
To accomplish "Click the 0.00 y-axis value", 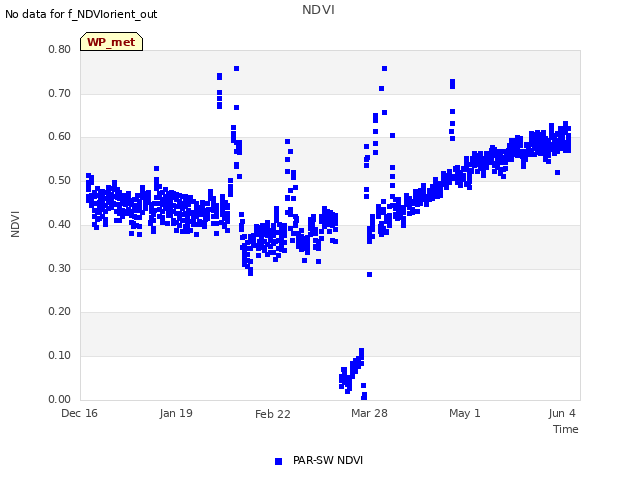I will point(60,399).
